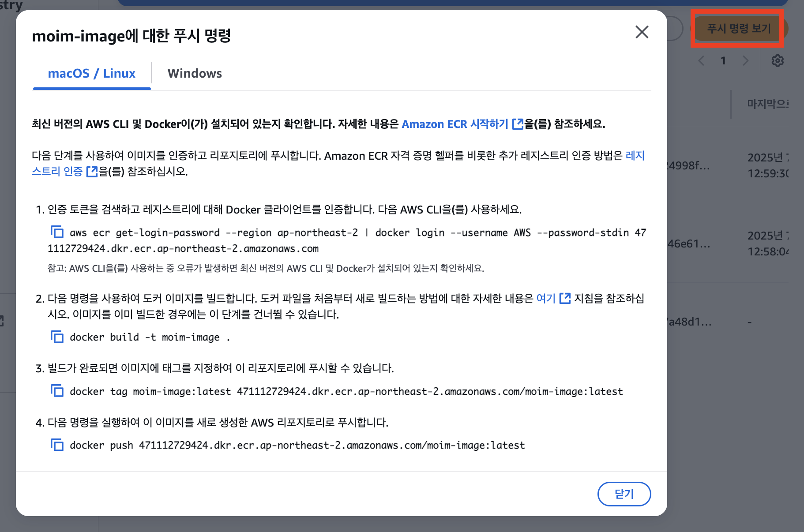Screen dimensions: 804x532
Task: Open table settings gear icon
Action: click(778, 61)
